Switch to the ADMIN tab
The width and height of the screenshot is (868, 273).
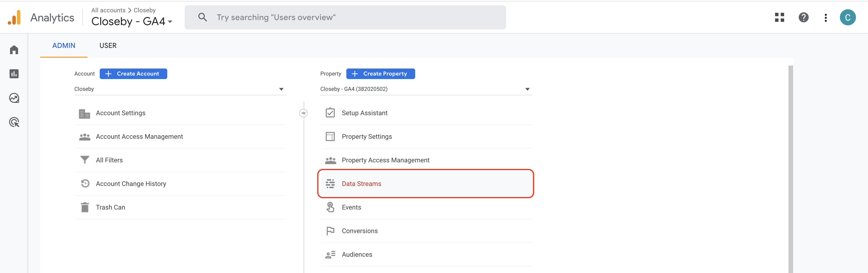tap(64, 46)
